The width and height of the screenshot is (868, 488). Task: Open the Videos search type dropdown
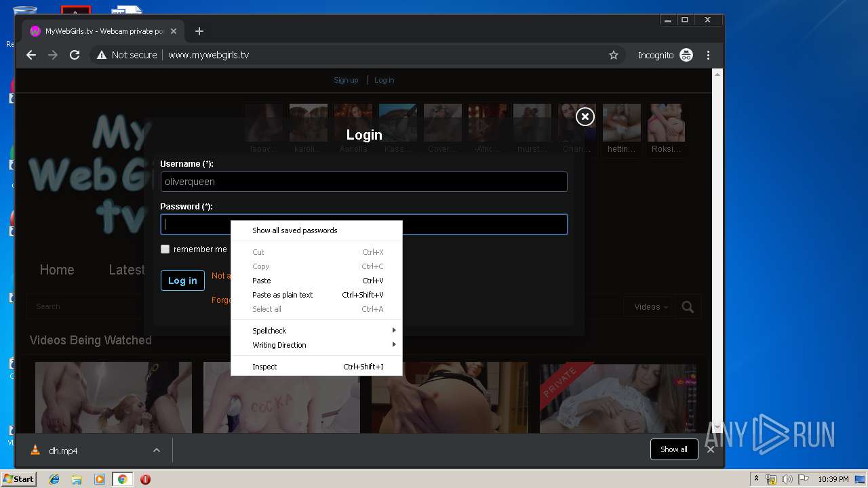pyautogui.click(x=650, y=307)
